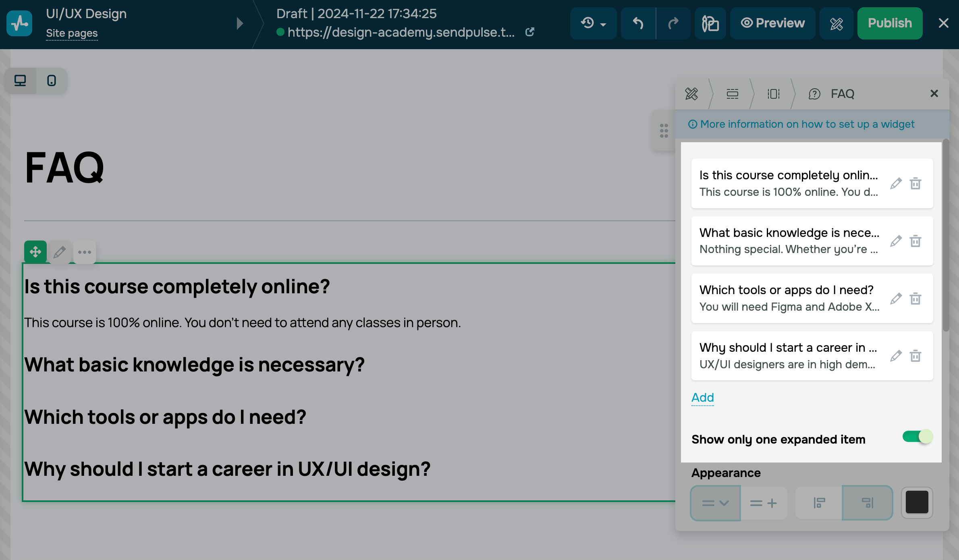Click the green move handle on the FAQ widget
This screenshot has height=560, width=959.
click(35, 252)
